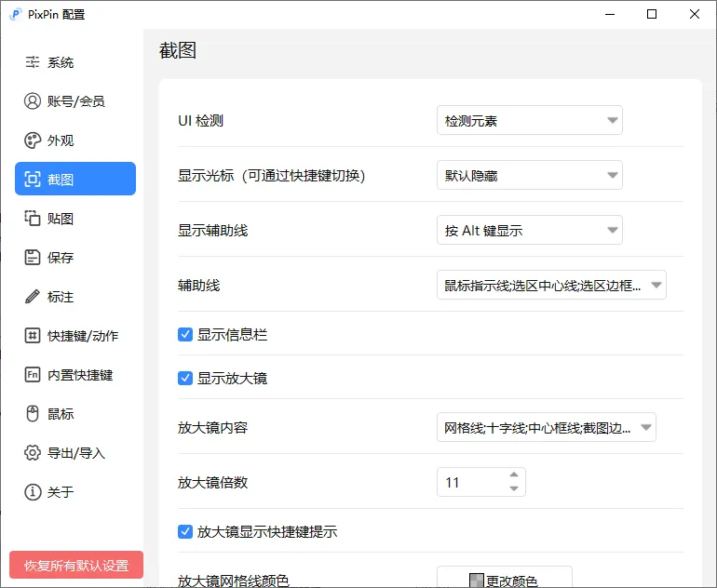Click the 恢复所有默认设置 button
Viewport: 717px width, 588px height.
pyautogui.click(x=76, y=566)
